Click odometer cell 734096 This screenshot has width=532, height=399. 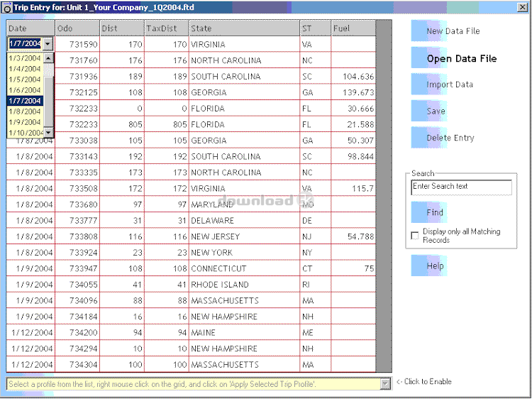click(77, 300)
